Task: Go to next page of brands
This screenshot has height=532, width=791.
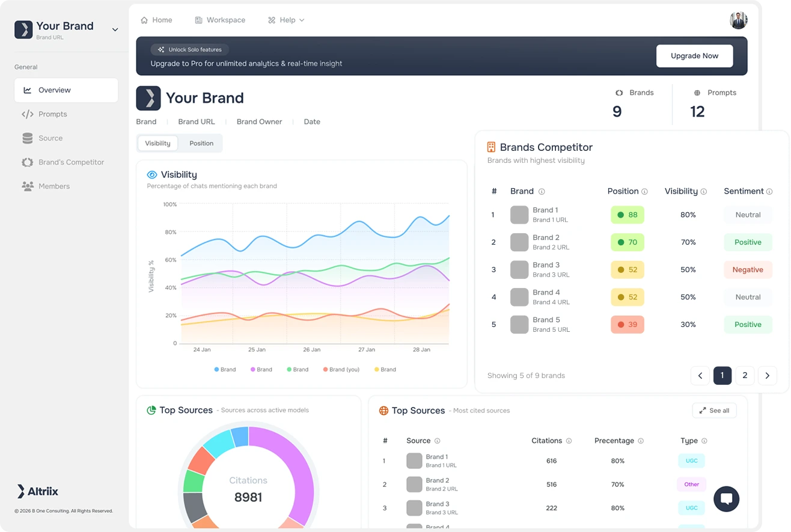Action: (768, 376)
